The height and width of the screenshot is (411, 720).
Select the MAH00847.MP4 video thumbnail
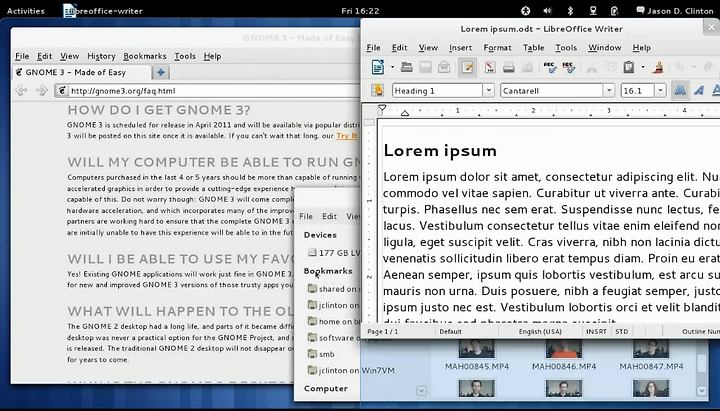tap(651, 349)
